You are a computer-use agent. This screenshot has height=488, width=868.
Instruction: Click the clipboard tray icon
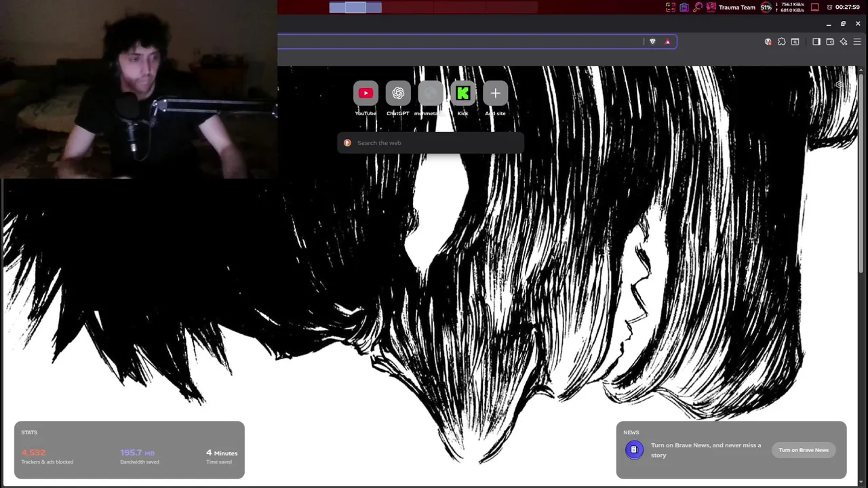point(684,7)
